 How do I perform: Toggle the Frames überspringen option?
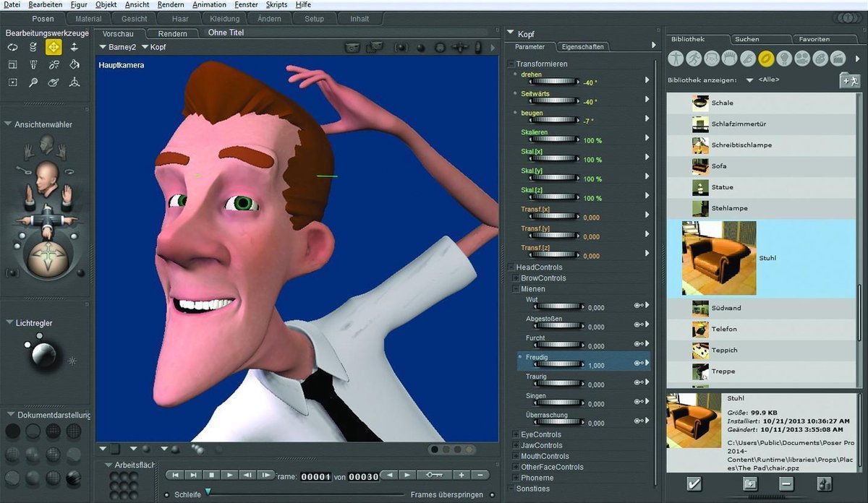click(493, 495)
